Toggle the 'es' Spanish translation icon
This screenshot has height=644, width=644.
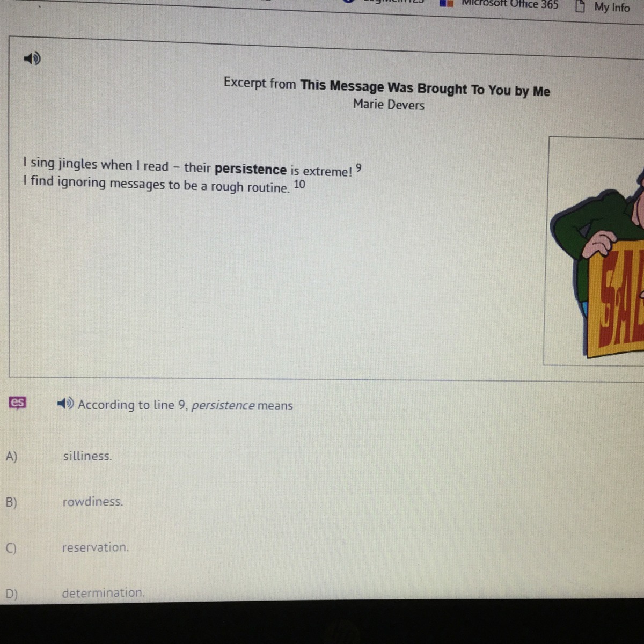click(17, 402)
